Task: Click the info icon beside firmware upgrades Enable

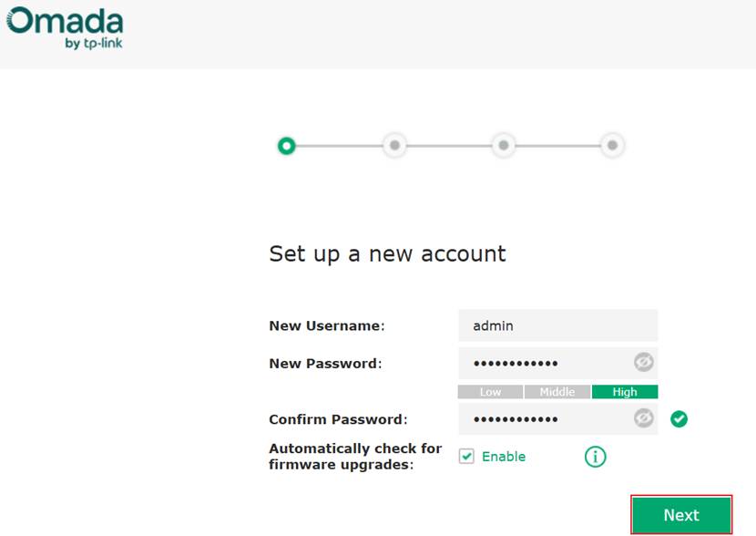Action: coord(597,456)
